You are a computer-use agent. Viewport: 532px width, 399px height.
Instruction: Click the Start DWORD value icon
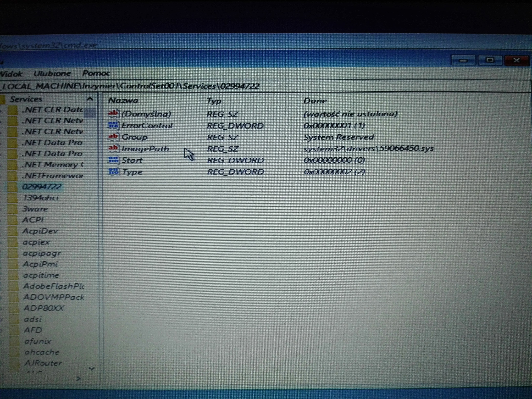point(114,160)
